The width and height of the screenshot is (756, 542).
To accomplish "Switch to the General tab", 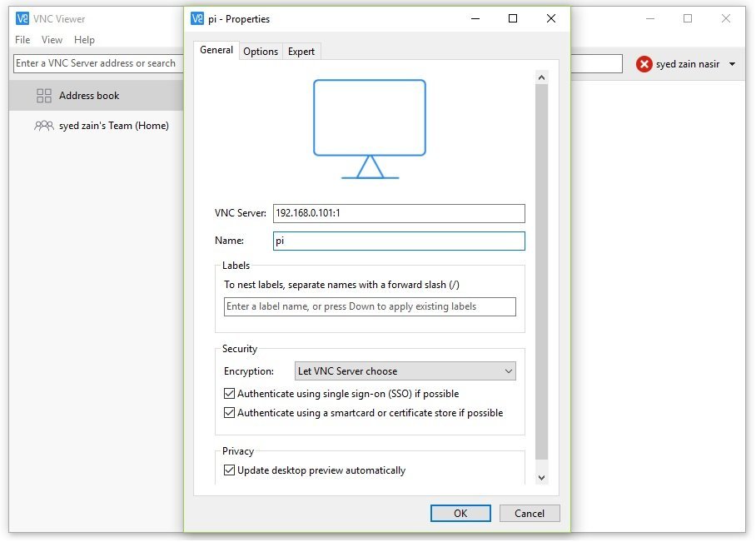I will (216, 50).
